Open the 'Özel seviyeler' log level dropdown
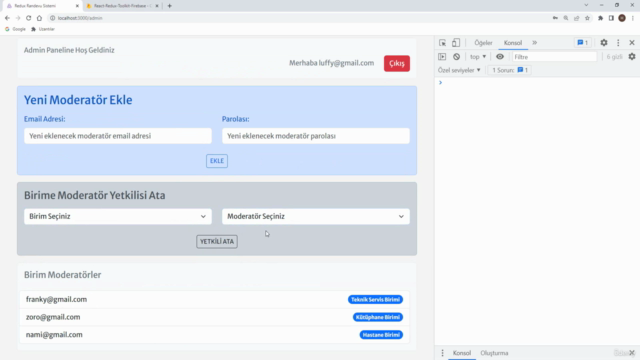The image size is (640, 360). coord(459,70)
